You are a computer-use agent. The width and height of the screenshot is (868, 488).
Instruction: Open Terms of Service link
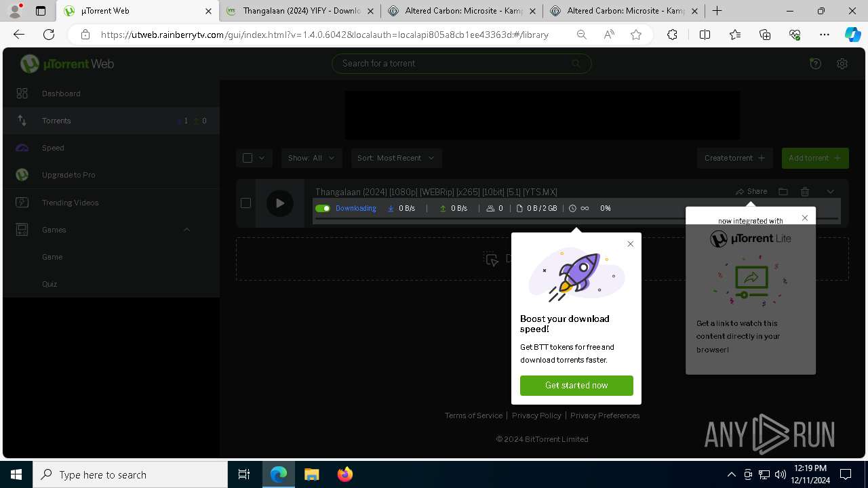(x=473, y=415)
